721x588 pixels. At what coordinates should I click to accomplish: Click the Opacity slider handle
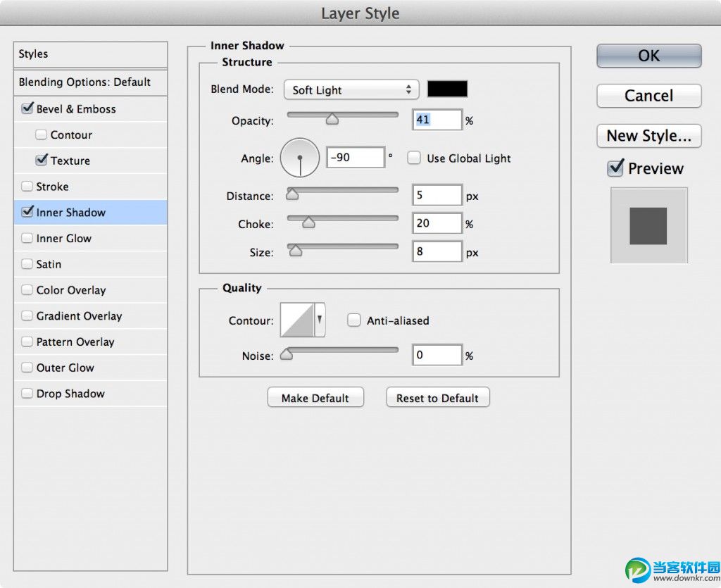tap(332, 119)
